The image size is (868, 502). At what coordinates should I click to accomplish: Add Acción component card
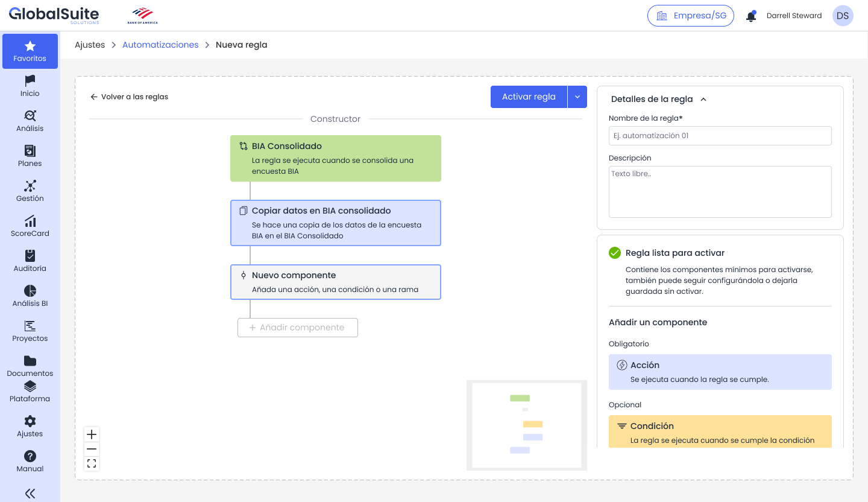click(x=720, y=372)
